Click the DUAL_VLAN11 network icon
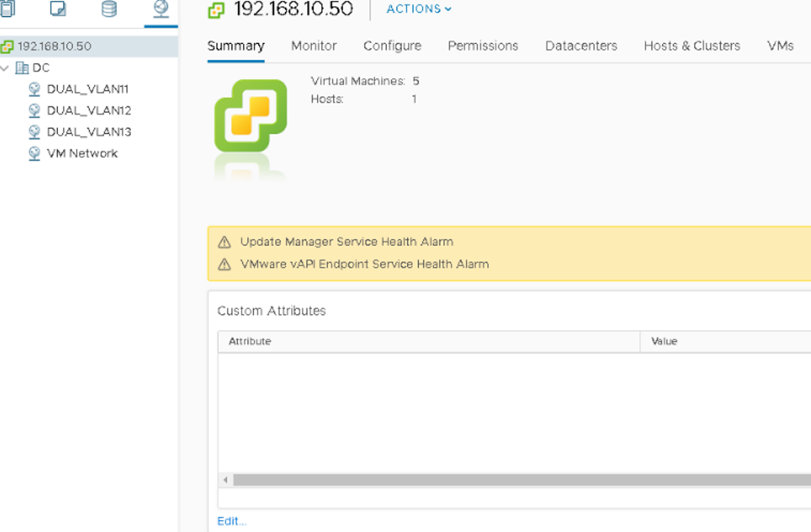 [x=34, y=89]
